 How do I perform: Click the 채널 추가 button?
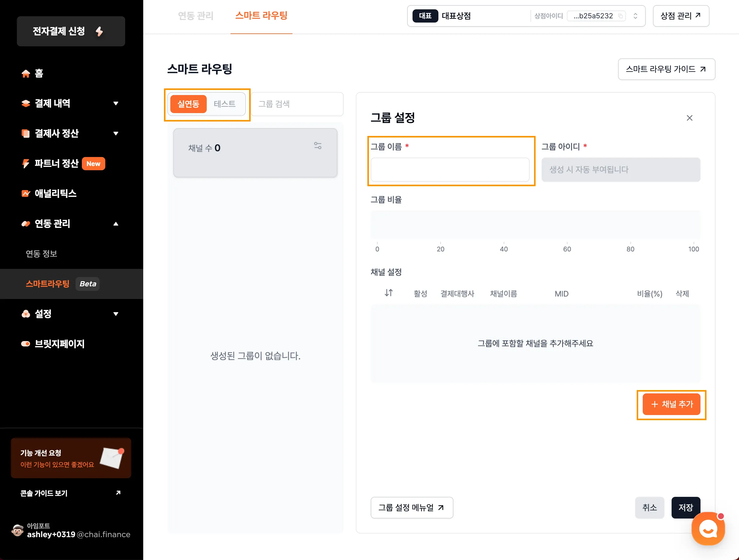point(671,404)
